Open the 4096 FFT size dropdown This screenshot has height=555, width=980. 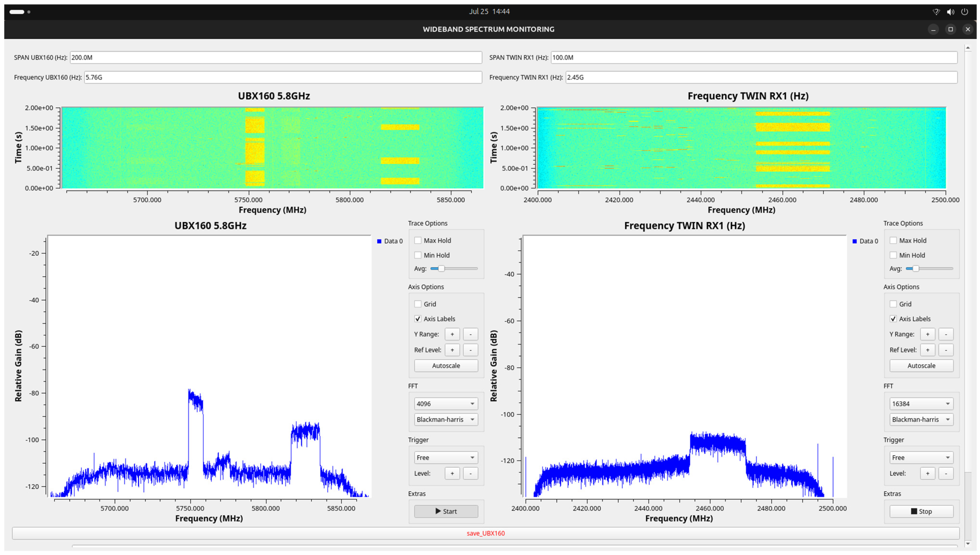446,403
